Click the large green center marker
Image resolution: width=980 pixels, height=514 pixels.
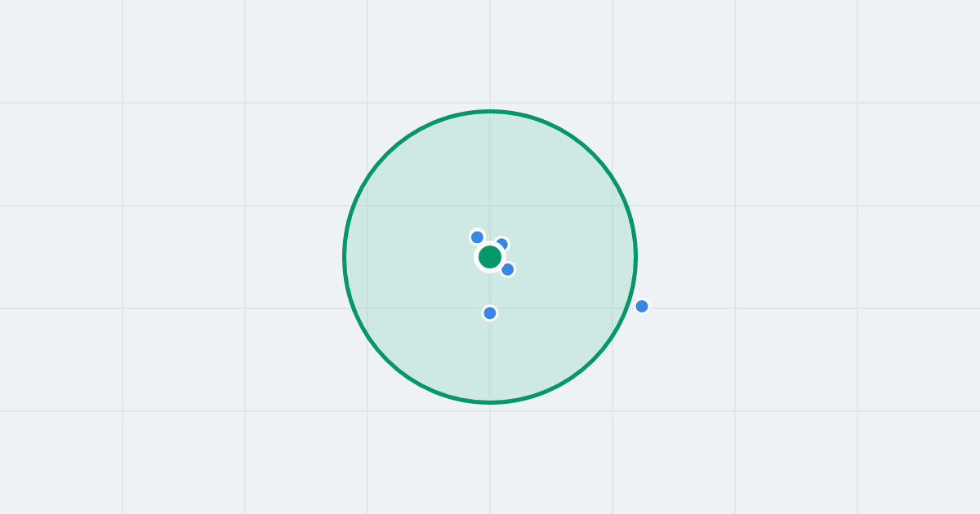[490, 257]
